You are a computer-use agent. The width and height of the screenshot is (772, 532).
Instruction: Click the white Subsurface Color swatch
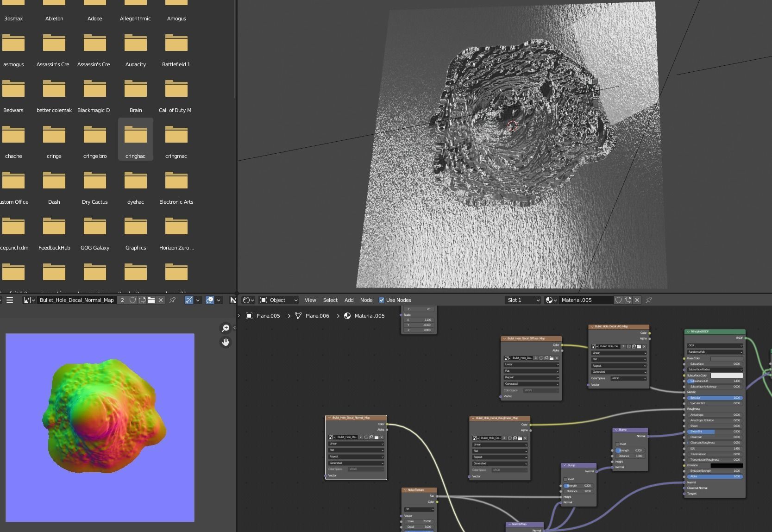click(727, 376)
